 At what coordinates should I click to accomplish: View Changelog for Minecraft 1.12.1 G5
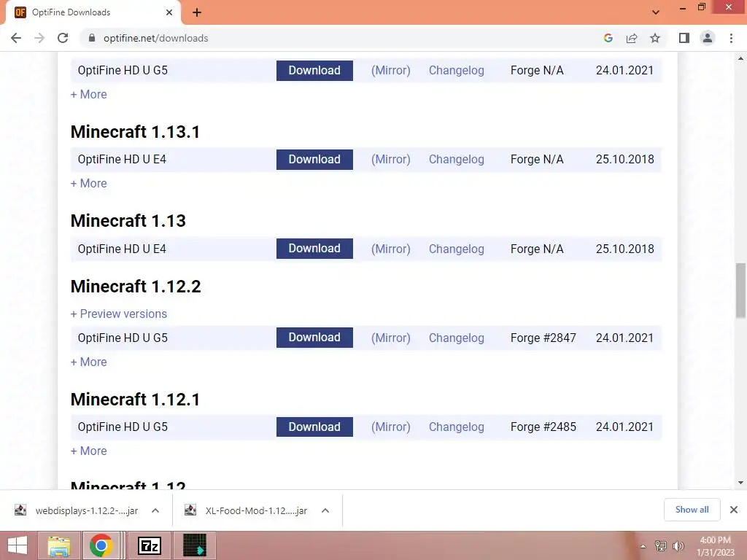click(x=457, y=427)
